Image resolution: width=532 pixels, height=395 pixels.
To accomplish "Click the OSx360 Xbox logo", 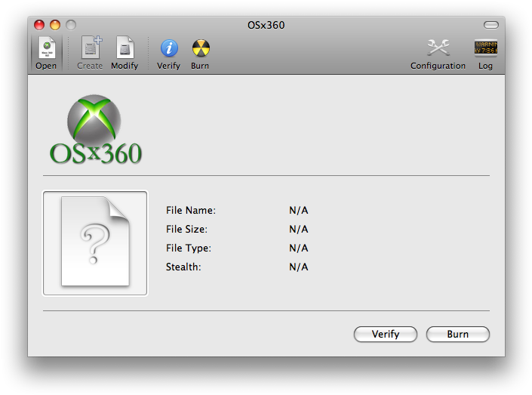I will point(95,130).
